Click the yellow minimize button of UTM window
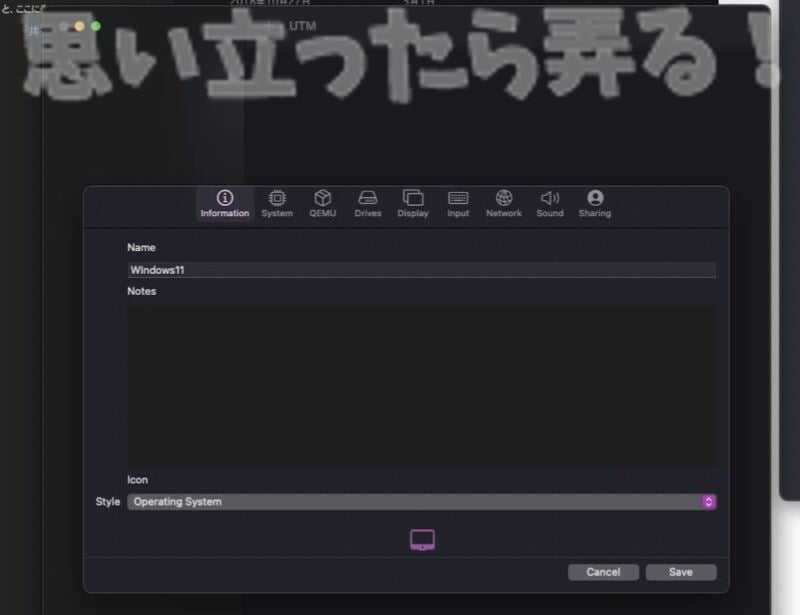The image size is (800, 615). (x=79, y=26)
